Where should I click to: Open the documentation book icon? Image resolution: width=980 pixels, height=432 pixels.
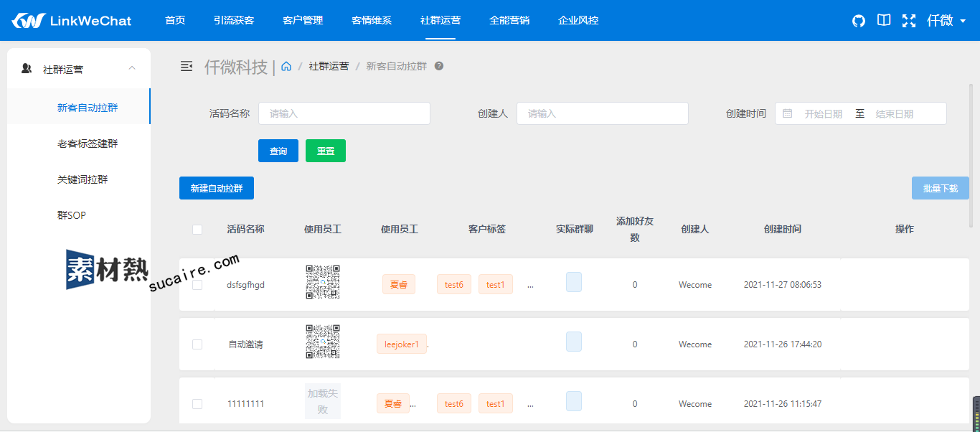(x=884, y=21)
